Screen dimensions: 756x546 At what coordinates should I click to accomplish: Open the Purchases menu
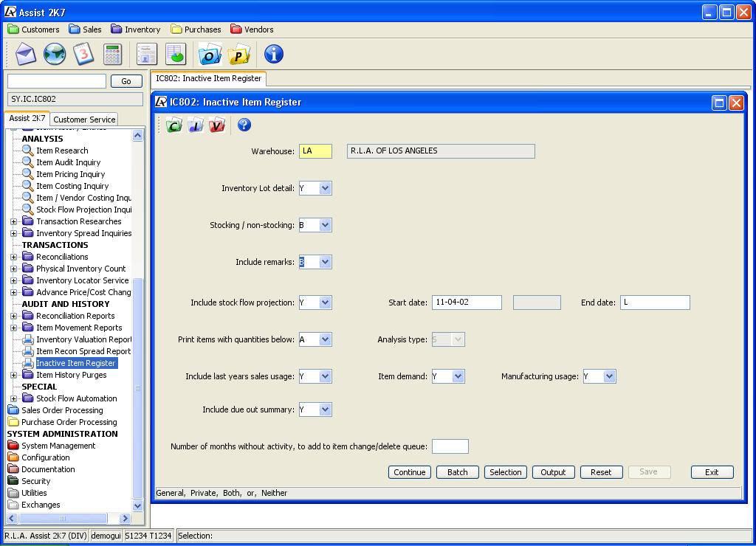tap(196, 30)
